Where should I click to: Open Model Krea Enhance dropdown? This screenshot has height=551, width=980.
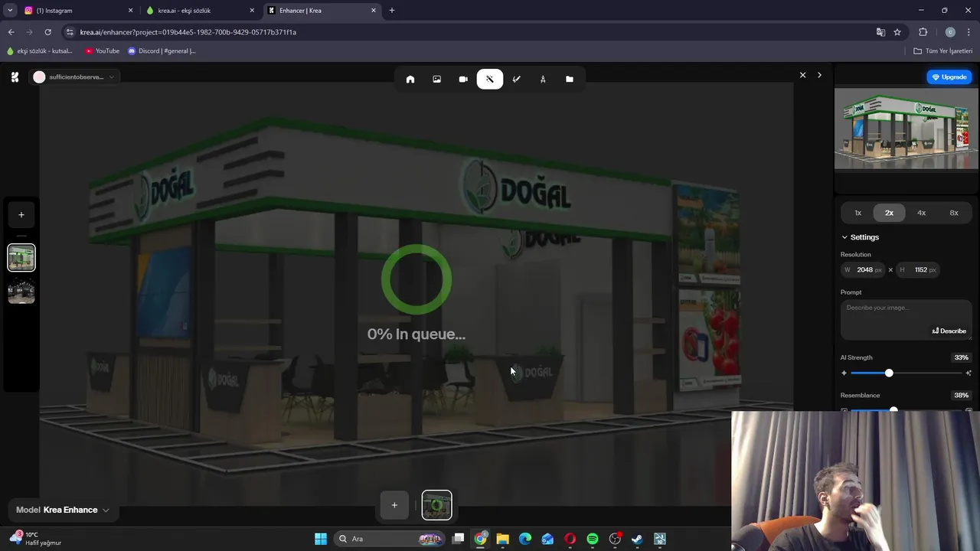tap(62, 510)
